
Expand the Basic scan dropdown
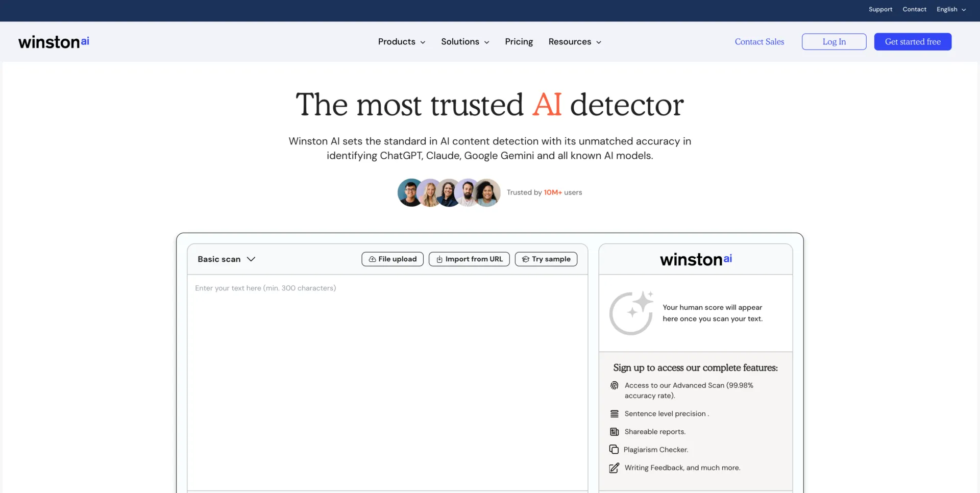pyautogui.click(x=226, y=259)
